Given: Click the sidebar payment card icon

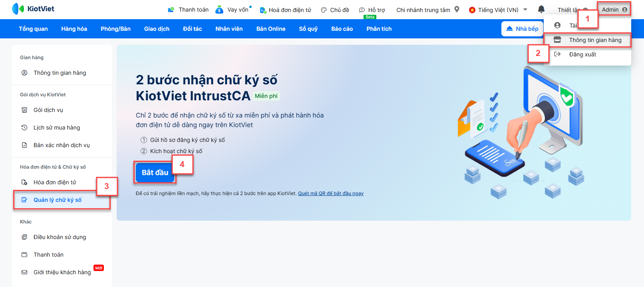Looking at the screenshot, I should [24, 255].
